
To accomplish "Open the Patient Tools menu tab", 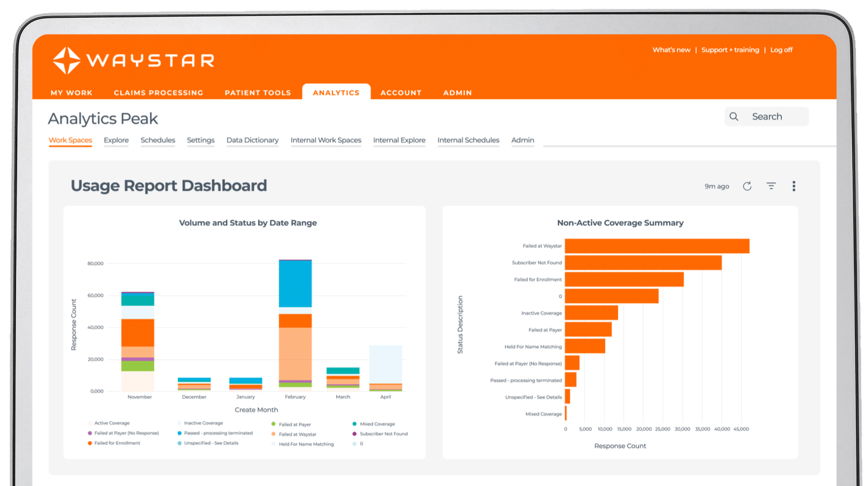I will click(x=257, y=92).
